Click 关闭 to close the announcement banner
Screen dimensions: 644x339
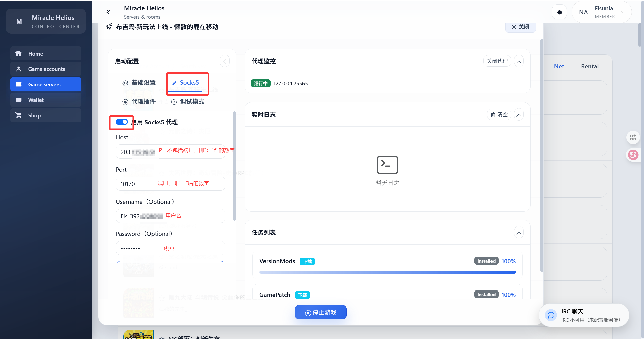(520, 27)
